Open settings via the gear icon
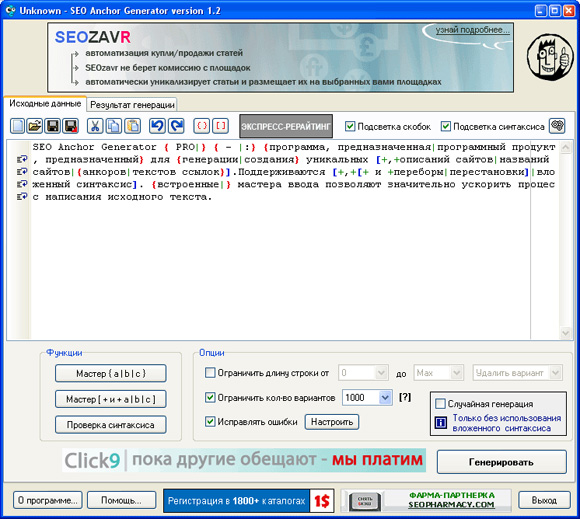The width and height of the screenshot is (580, 519). tap(557, 126)
